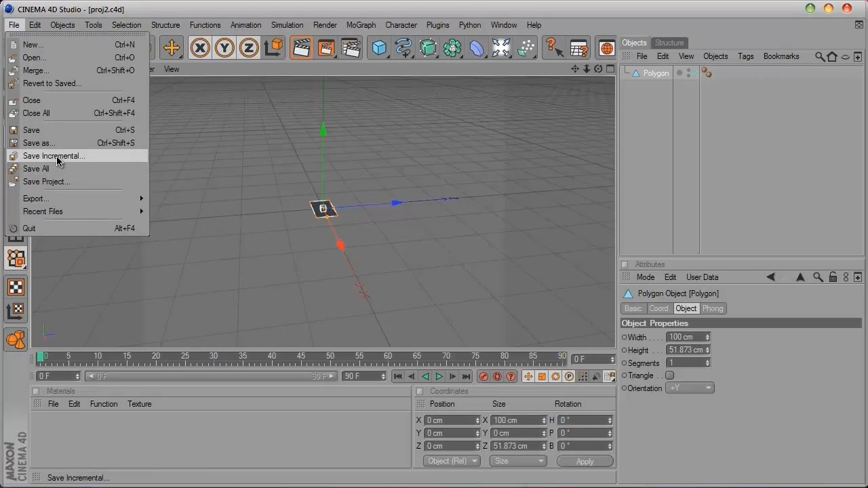Click the record keyframe red button

click(x=484, y=376)
